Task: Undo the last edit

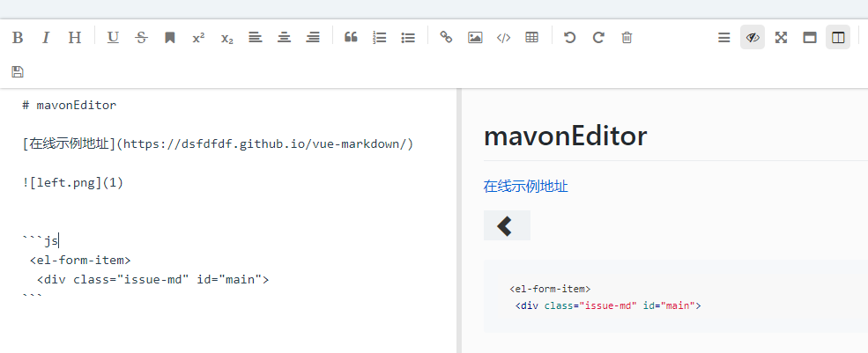Action: tap(569, 38)
